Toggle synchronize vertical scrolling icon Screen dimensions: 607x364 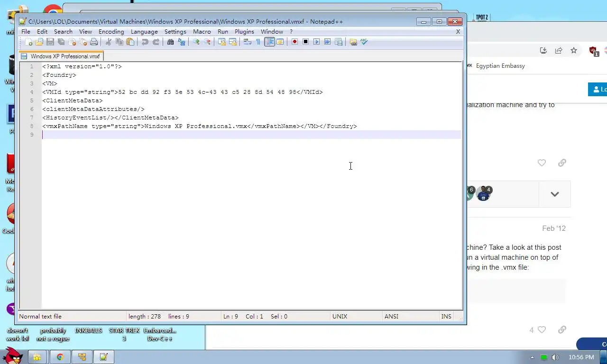222,42
